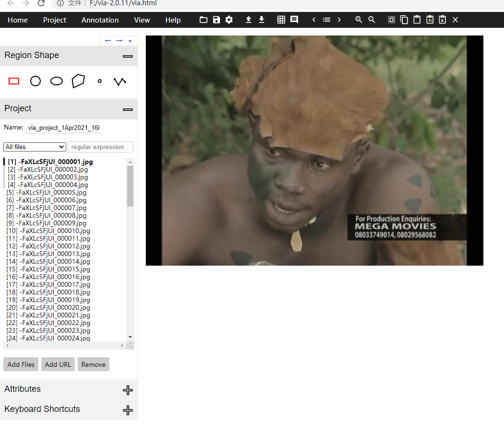Click the zoom in magnifier icon

pos(359,20)
